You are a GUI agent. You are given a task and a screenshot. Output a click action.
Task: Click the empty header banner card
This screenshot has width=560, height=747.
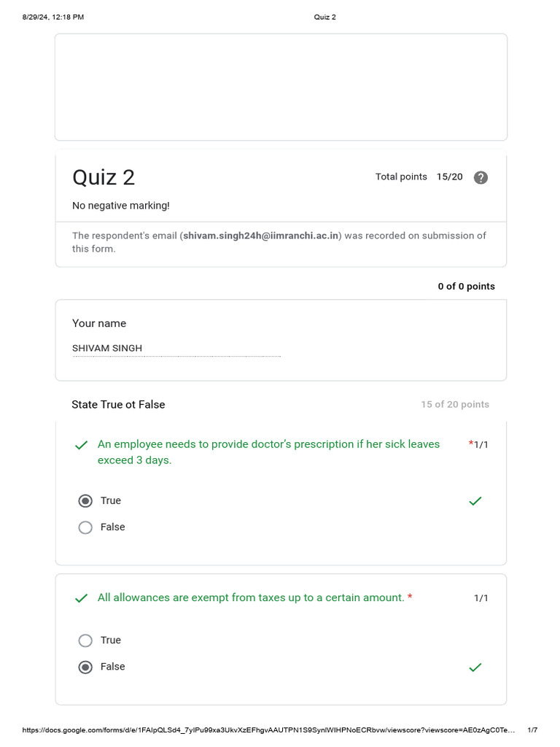(281, 87)
